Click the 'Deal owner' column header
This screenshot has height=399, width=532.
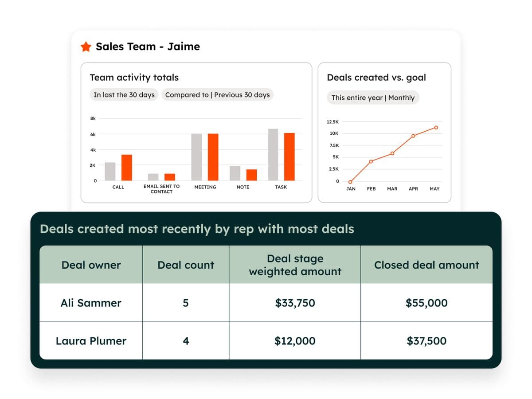[91, 265]
